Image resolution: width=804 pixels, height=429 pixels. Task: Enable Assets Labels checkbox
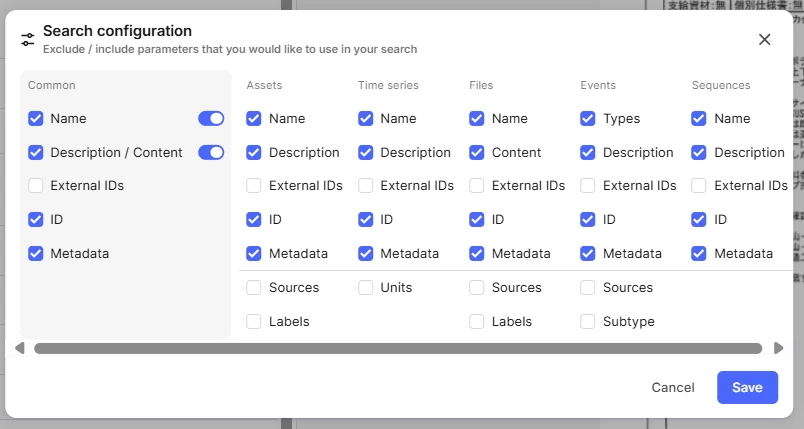coord(254,322)
